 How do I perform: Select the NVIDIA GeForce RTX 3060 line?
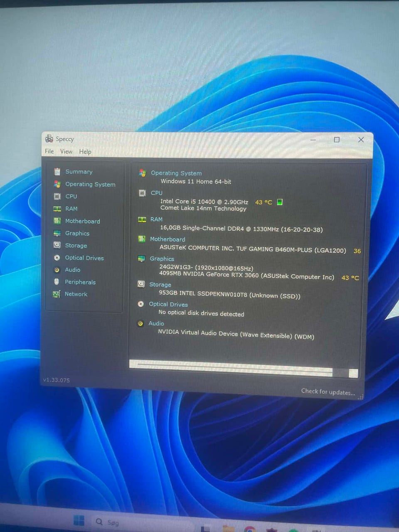coord(246,275)
